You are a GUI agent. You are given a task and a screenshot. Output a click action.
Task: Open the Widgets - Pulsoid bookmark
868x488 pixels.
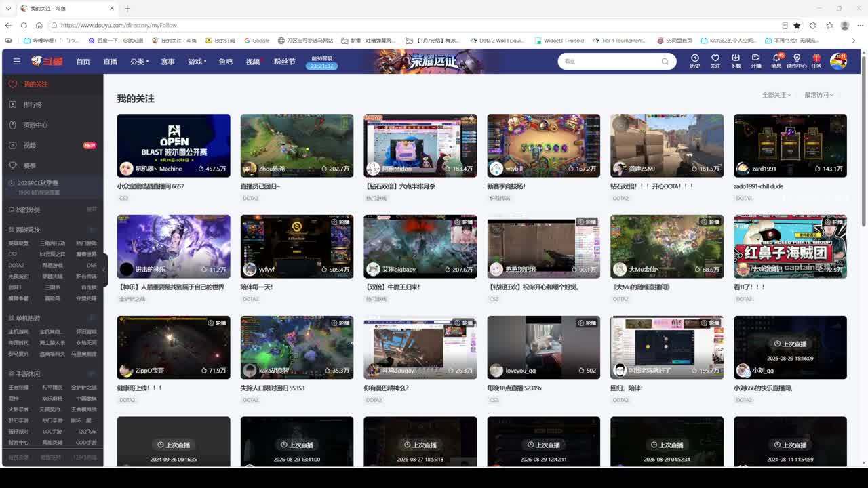(x=559, y=41)
